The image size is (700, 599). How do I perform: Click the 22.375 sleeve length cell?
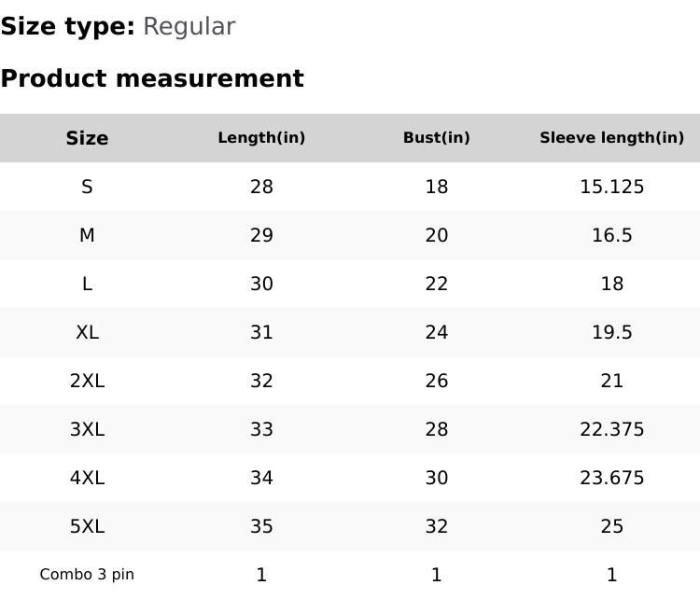point(611,429)
